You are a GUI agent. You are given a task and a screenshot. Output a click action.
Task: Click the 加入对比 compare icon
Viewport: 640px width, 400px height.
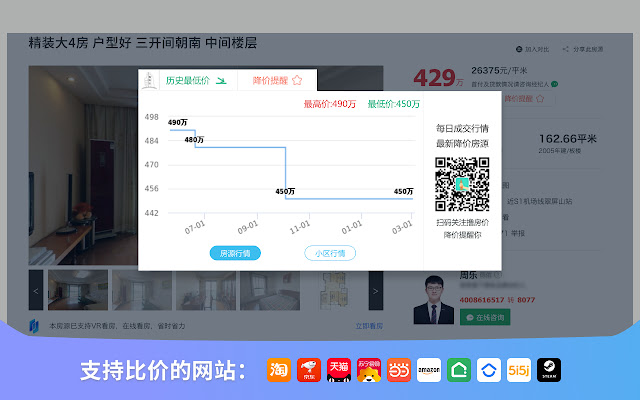tap(519, 49)
